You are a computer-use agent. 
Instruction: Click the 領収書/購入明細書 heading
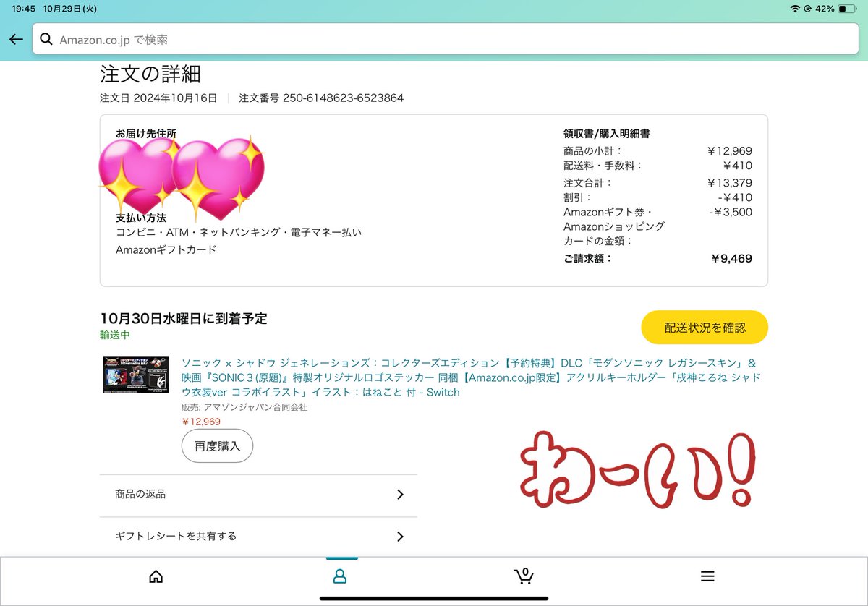pos(606,134)
